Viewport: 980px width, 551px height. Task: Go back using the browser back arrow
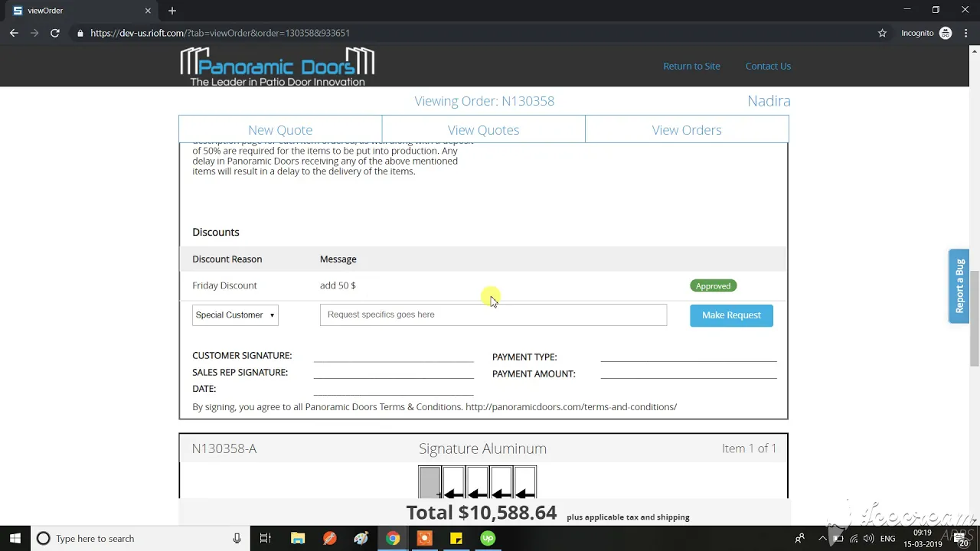[x=14, y=33]
